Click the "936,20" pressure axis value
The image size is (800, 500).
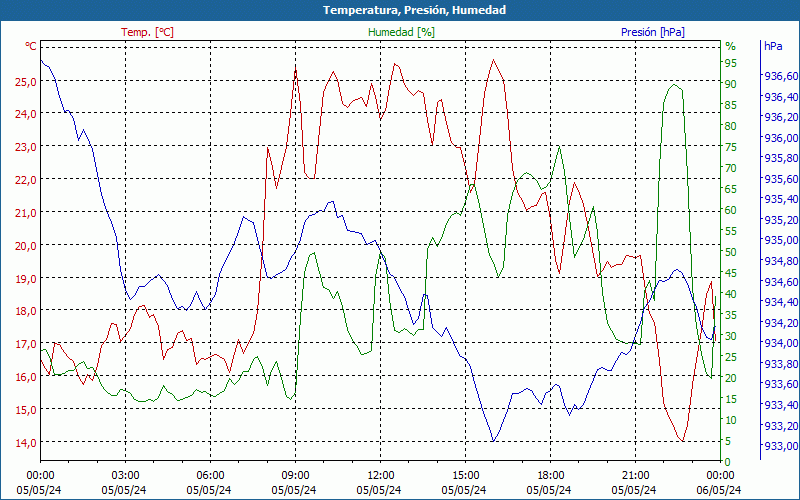781,117
